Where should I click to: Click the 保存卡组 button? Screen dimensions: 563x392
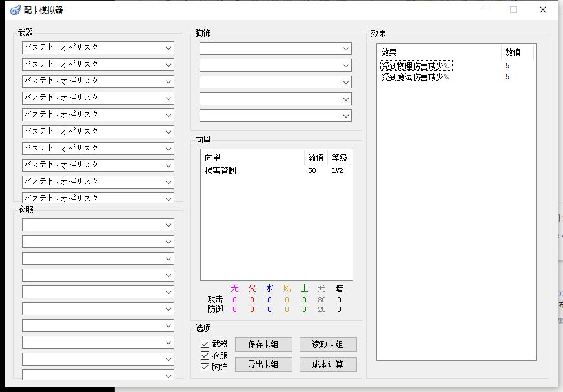click(263, 344)
